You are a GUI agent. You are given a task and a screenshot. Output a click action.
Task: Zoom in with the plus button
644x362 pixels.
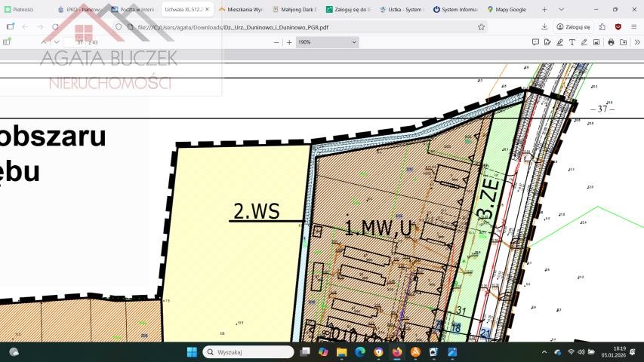[289, 42]
